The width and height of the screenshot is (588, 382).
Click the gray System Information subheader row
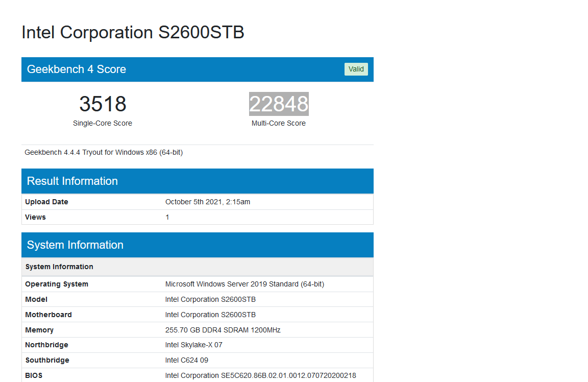(197, 267)
